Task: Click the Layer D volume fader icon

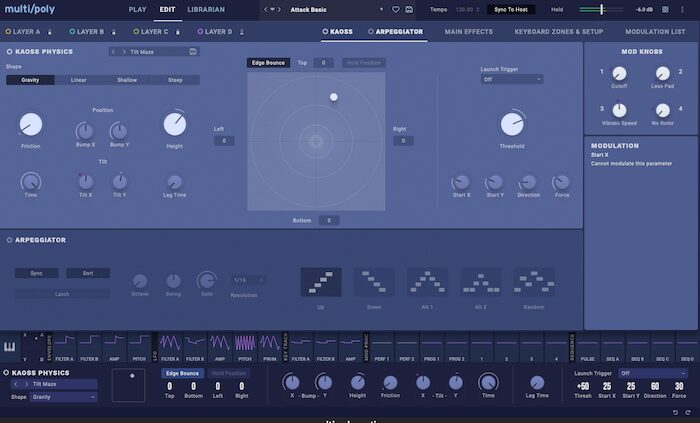Action: pos(242,32)
